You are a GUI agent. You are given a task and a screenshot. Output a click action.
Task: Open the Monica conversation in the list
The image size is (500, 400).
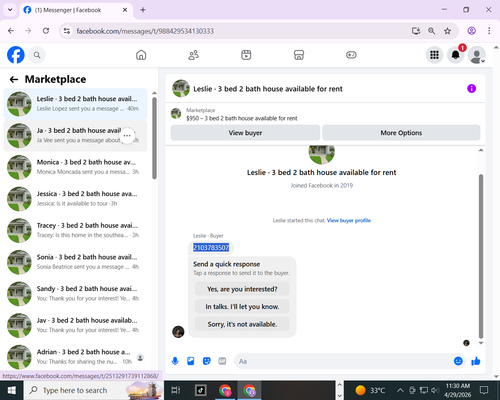(75, 167)
